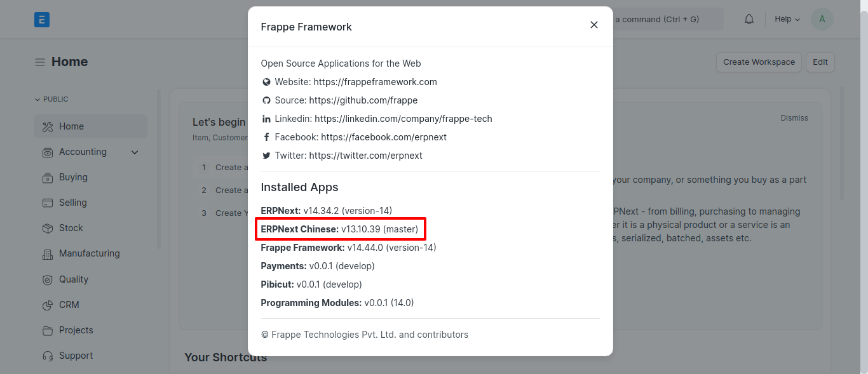Open the Manufacturing workspace icon

point(48,254)
